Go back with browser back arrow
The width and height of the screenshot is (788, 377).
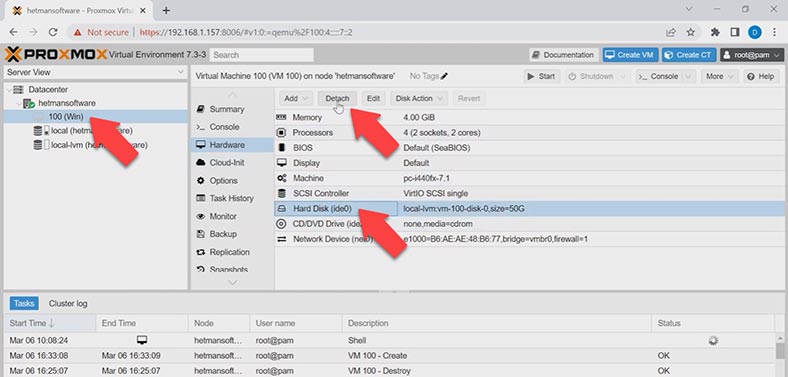[14, 32]
